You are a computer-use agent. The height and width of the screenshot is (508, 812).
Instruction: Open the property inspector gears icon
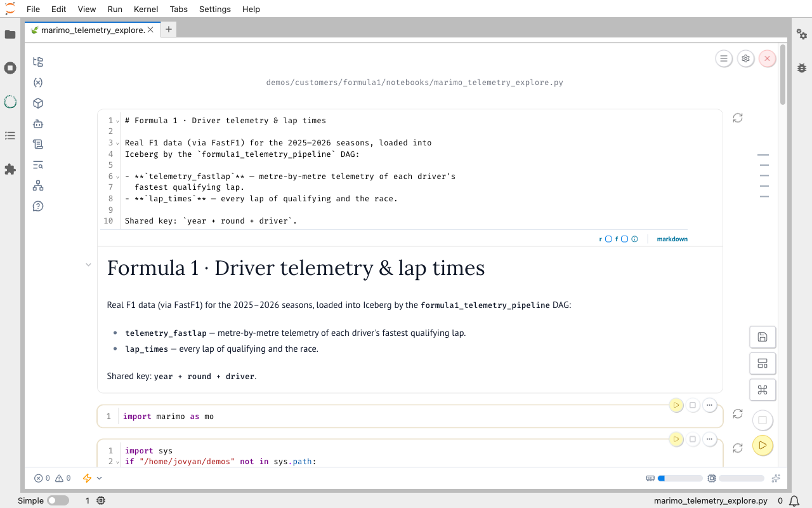point(802,34)
